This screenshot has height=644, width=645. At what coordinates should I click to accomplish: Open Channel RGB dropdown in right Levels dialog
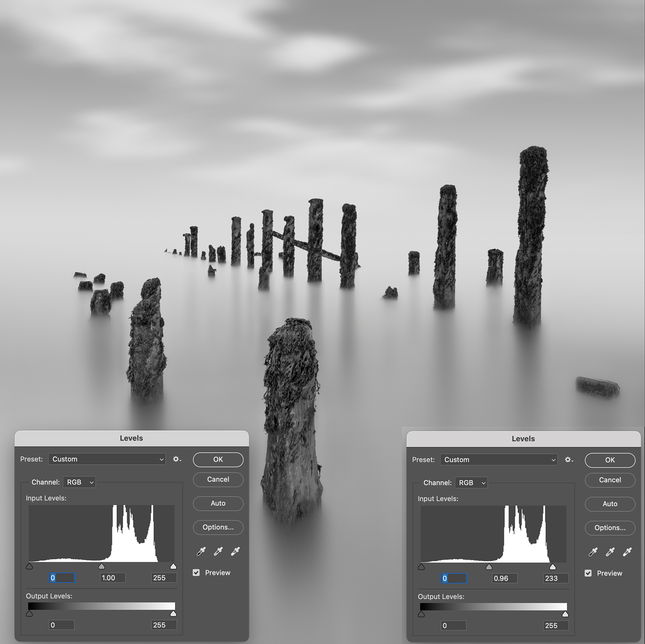click(471, 483)
